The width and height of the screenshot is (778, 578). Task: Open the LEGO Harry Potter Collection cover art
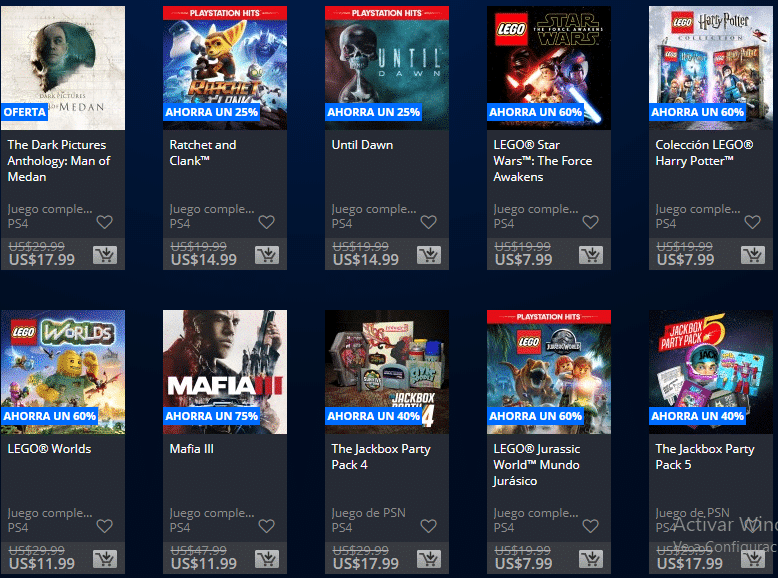point(711,68)
